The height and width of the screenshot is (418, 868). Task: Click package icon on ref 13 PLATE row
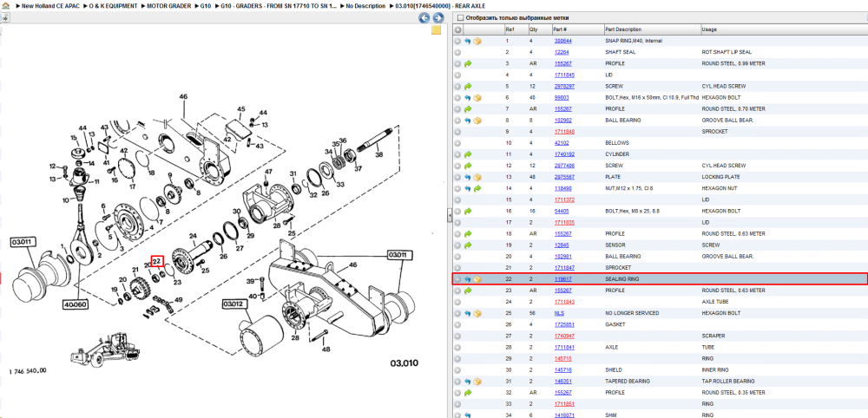coord(477,177)
